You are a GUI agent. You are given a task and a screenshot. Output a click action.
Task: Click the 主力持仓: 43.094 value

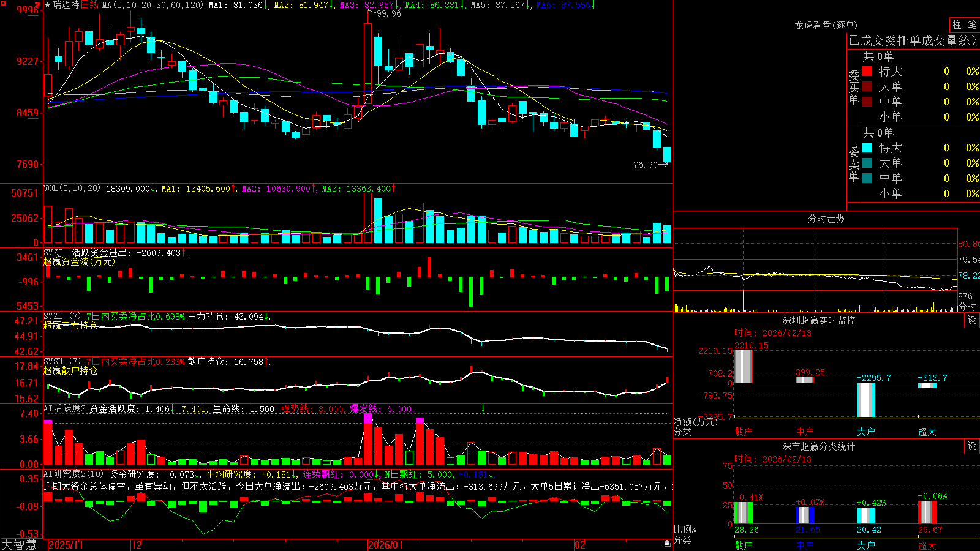point(225,317)
